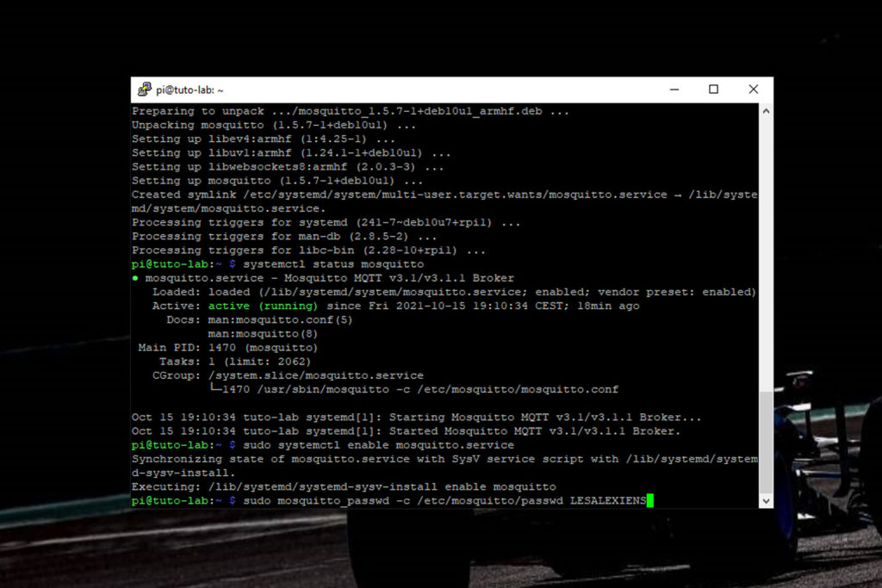882x588 pixels.
Task: Click the 'Starting Mosquitto MQTT' log line
Action: (x=416, y=417)
